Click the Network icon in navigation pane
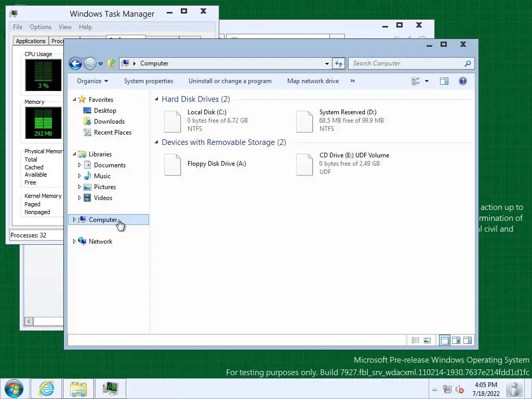Viewport: 532px width, 399px height. pos(82,241)
